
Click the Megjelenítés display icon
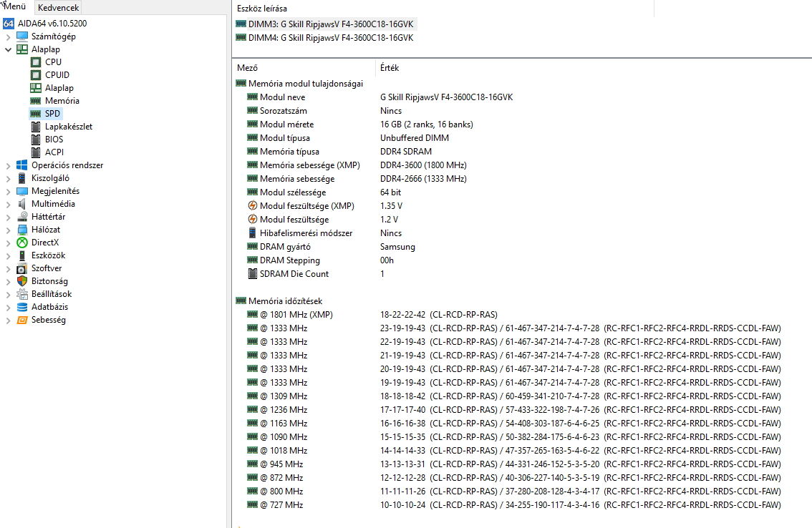click(x=21, y=191)
